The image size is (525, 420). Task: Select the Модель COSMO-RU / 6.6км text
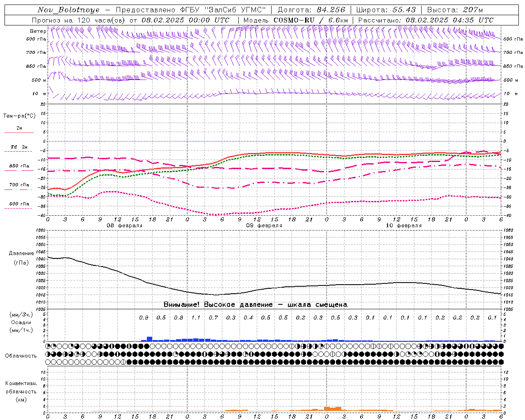coord(296,20)
